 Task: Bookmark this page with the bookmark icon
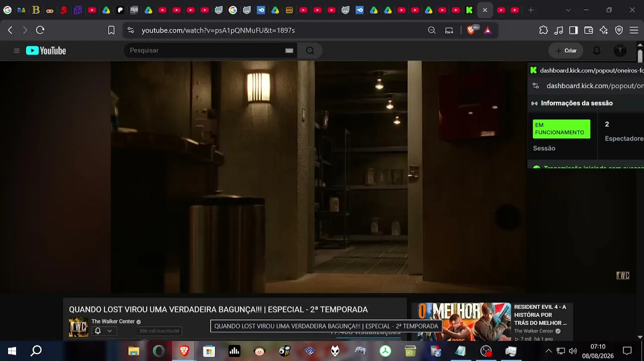point(111,30)
